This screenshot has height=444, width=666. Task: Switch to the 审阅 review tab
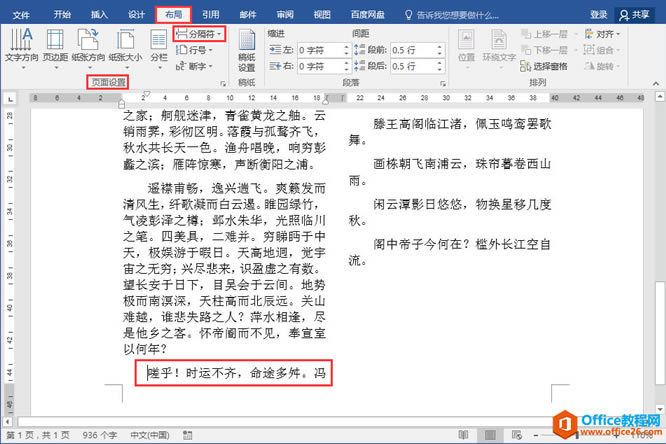coord(285,14)
